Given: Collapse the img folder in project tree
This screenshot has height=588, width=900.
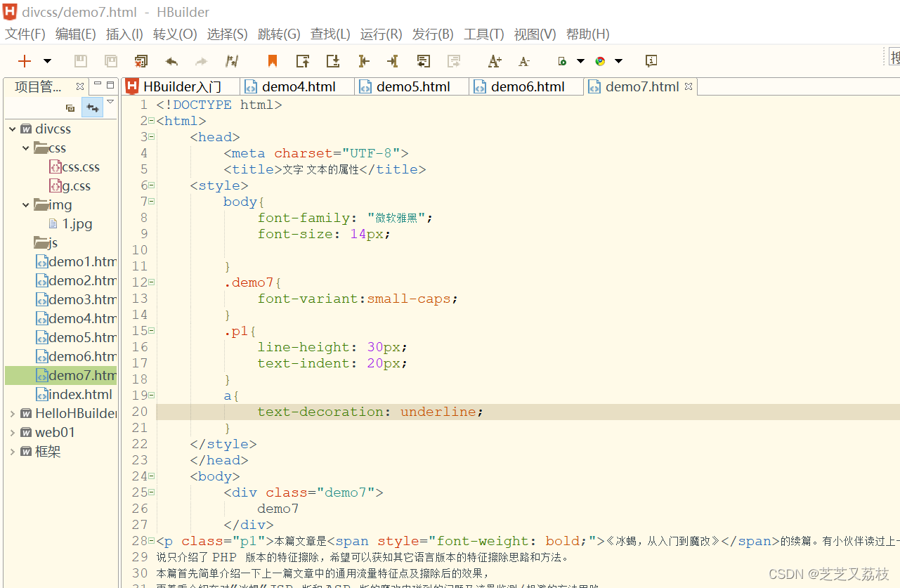Looking at the screenshot, I should click(26, 205).
